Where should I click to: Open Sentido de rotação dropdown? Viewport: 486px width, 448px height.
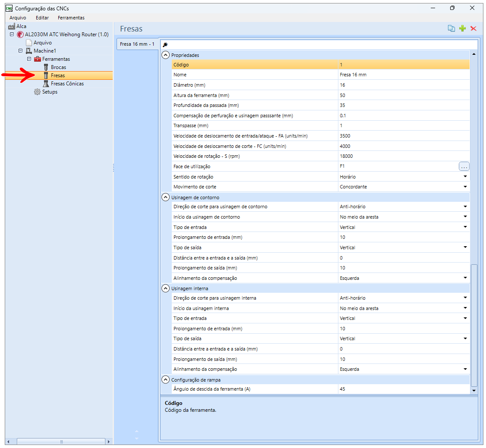(465, 176)
